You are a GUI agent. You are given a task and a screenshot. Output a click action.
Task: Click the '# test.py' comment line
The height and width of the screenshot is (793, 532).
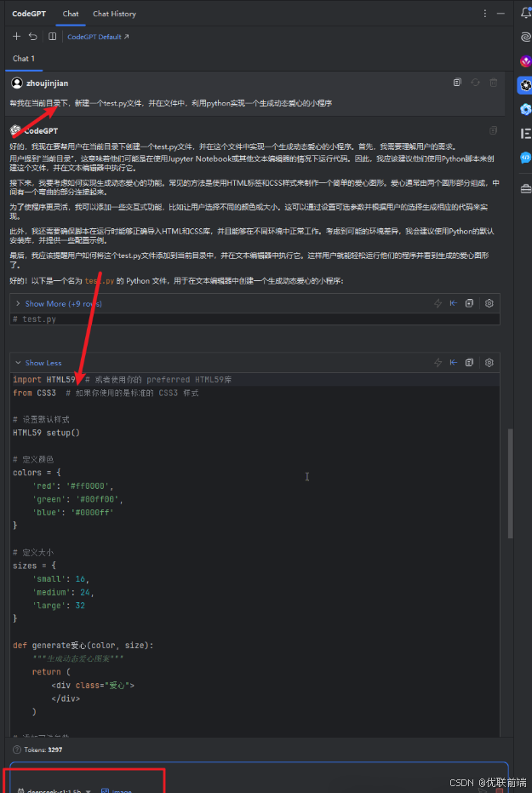[x=34, y=319]
